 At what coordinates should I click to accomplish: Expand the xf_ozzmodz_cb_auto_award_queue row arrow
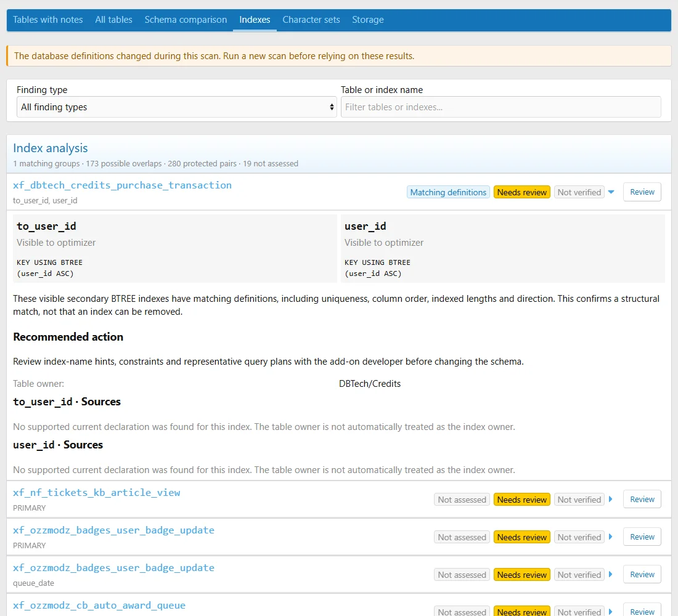click(x=611, y=612)
